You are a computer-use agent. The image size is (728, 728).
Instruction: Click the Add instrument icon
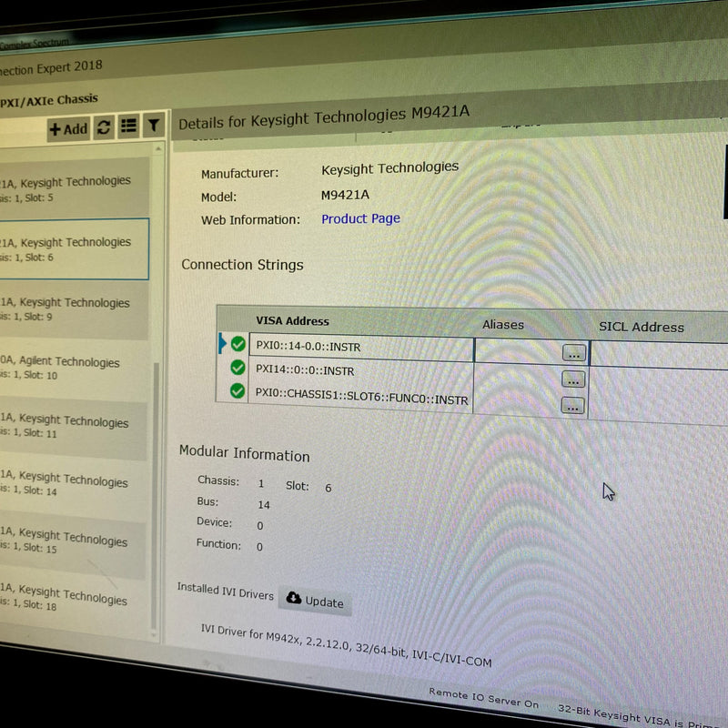[68, 128]
